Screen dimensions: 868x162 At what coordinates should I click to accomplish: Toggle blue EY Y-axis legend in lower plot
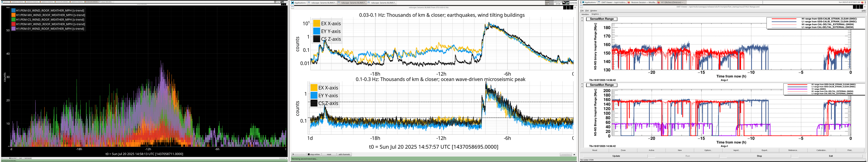click(314, 95)
